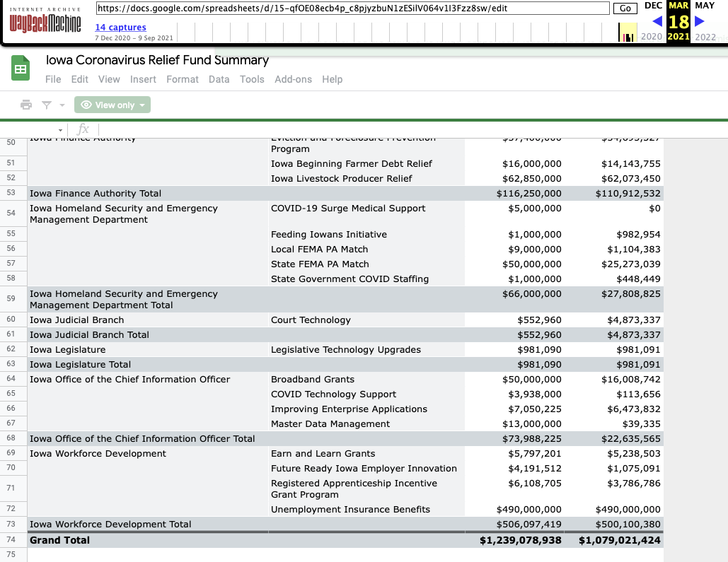Click the Improving Enterprise Applications cell

366,409
